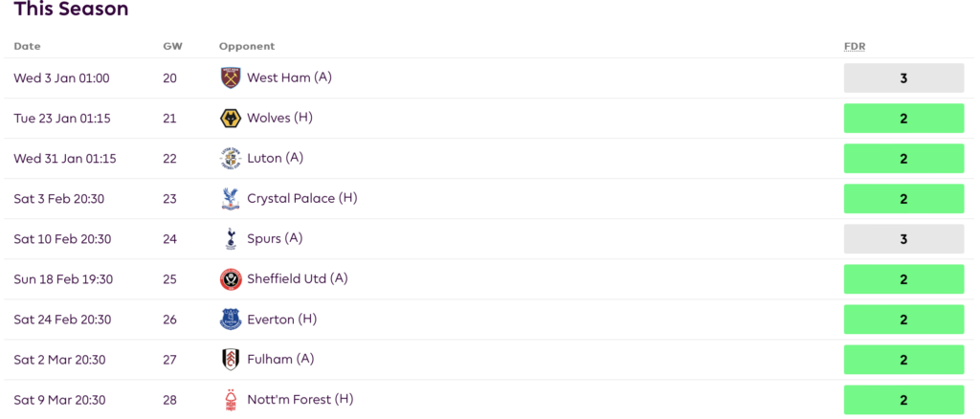The height and width of the screenshot is (419, 980).
Task: Click the grey FDR 3 badge for Spurs
Action: [x=903, y=239]
